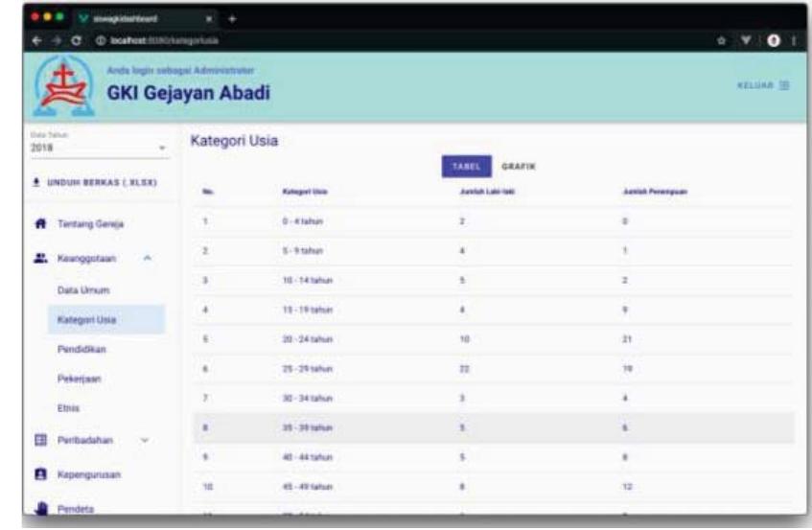
Task: Open Kepengurusan in the sidebar
Action: [x=89, y=474]
